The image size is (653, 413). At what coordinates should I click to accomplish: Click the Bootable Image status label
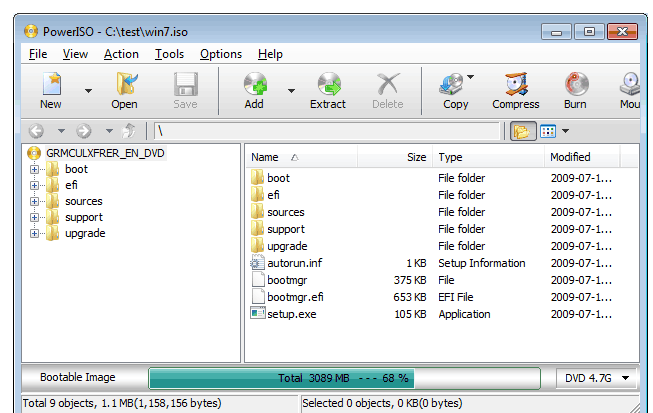click(78, 378)
